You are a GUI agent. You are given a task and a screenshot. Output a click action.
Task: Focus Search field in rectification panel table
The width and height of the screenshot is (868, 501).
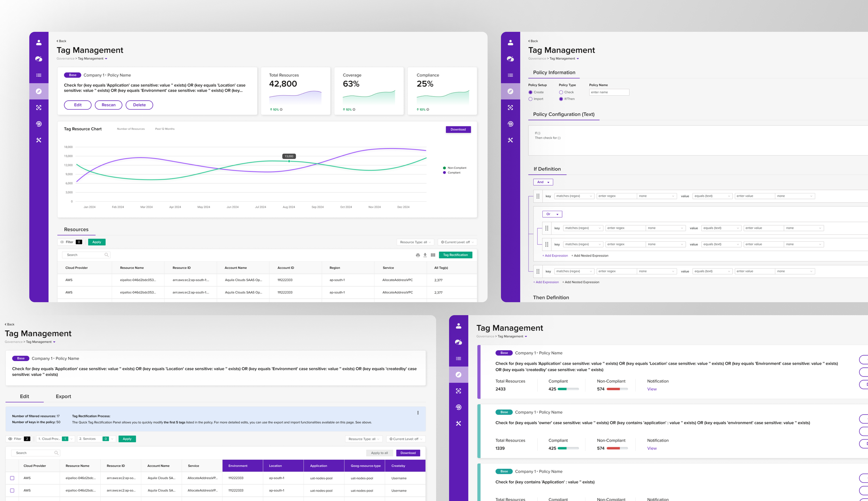tap(36, 453)
